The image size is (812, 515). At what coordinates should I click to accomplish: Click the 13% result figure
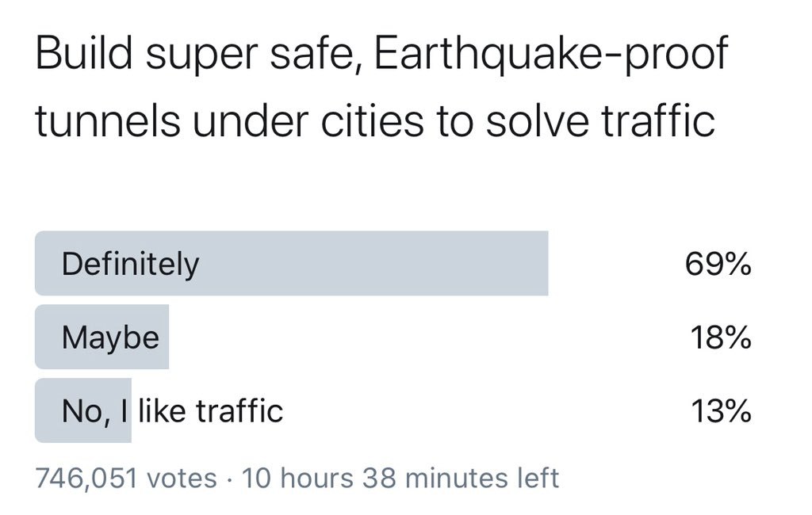coord(720,411)
